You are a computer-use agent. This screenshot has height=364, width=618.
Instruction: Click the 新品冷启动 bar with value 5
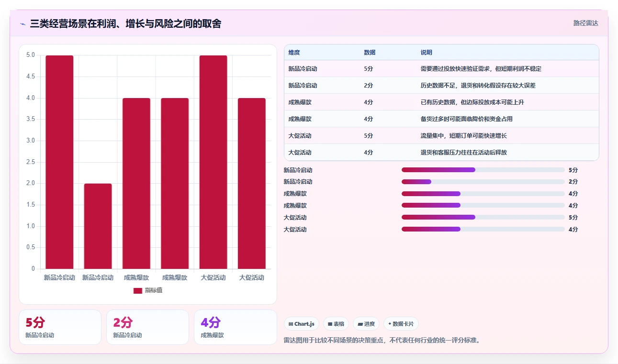(59, 162)
